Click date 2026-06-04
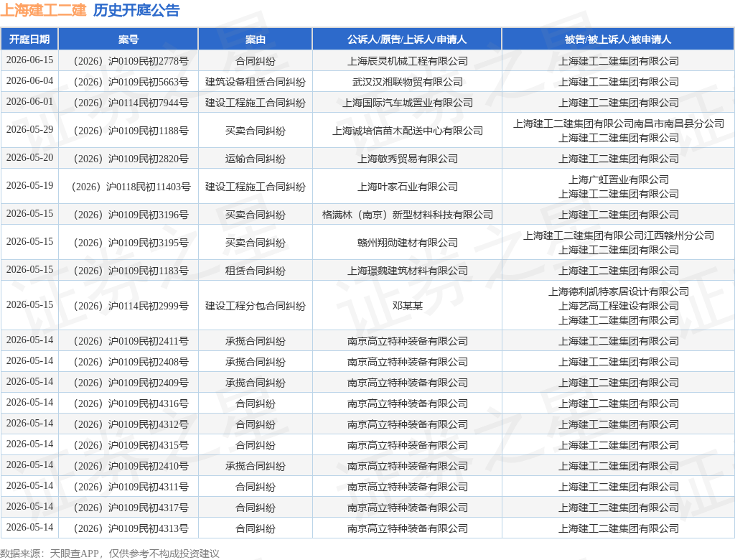This screenshot has width=735, height=560. 29,80
